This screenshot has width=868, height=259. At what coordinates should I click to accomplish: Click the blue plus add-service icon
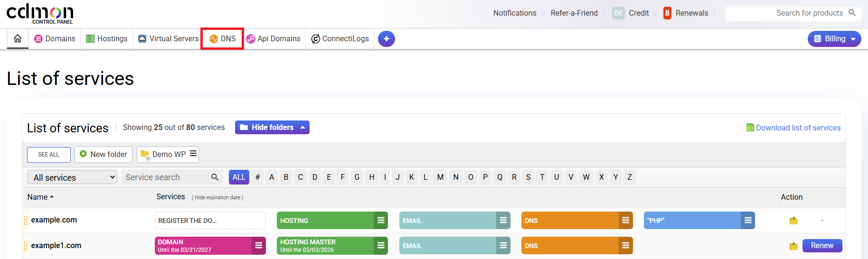point(386,39)
